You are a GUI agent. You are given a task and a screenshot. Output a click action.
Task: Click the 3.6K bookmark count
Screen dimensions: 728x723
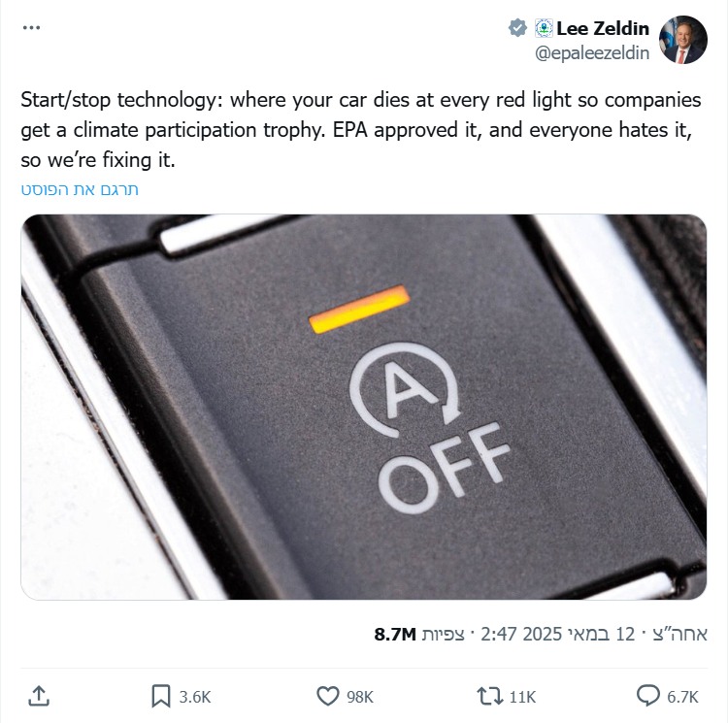pos(195,696)
